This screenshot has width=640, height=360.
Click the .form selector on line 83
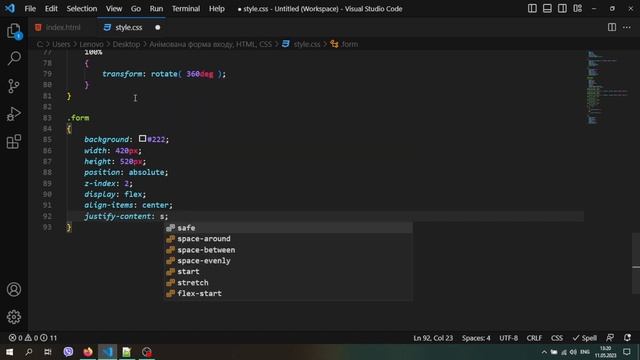coord(78,118)
